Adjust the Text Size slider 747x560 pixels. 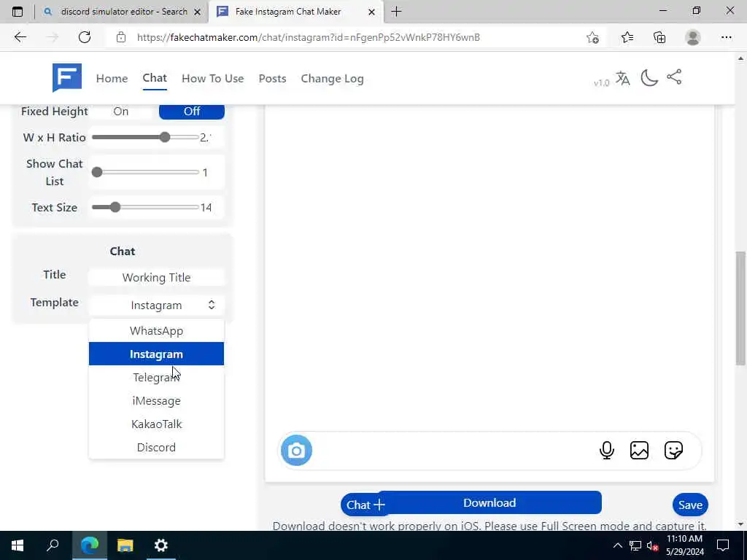[146, 207]
